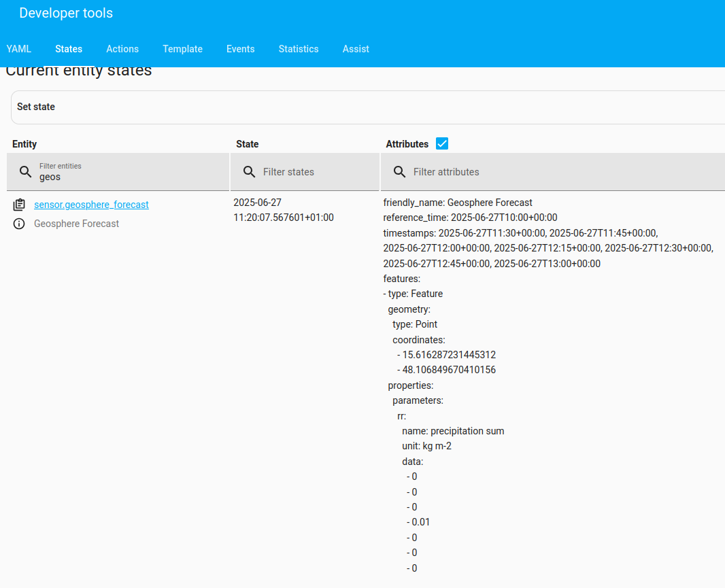Open the Statistics tab
Viewport: 725px width, 588px height.
click(299, 49)
